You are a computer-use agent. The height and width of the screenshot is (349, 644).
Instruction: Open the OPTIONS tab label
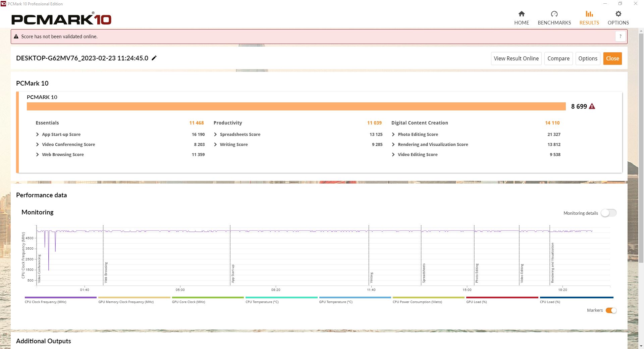(618, 23)
